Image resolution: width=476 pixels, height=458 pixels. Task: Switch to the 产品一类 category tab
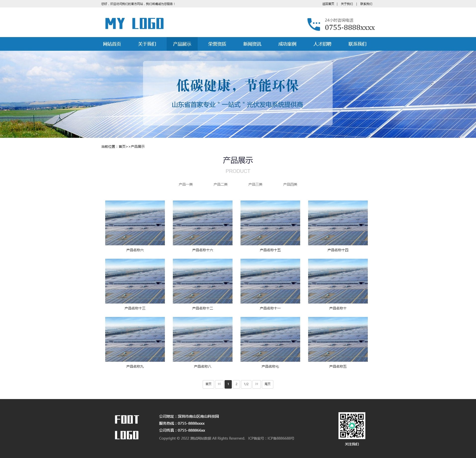[186, 184]
